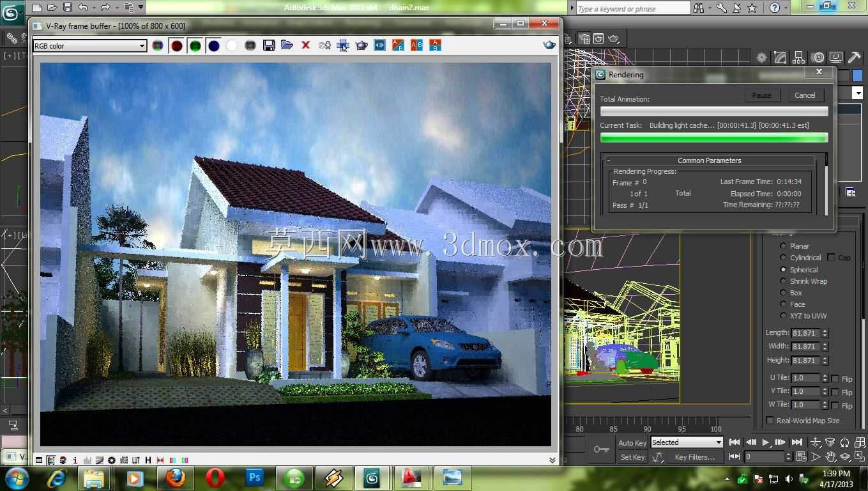
Task: Clear the frame buffer image (red X)
Action: point(305,45)
